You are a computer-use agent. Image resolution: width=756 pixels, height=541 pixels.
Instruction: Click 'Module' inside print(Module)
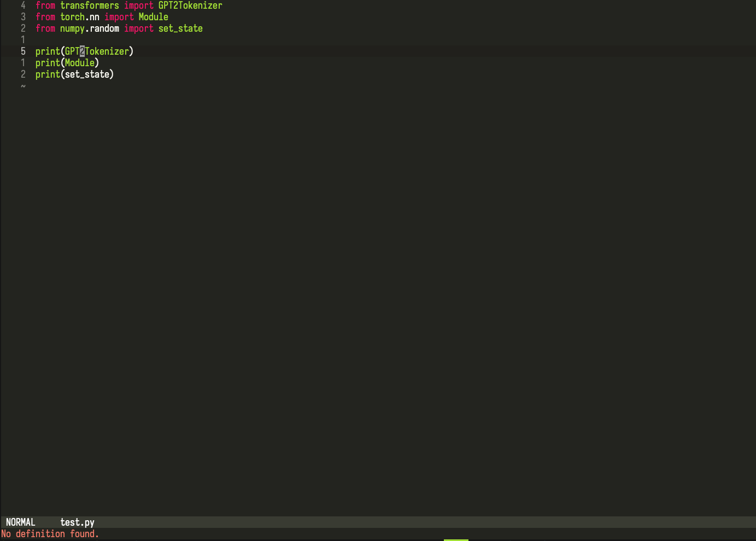click(80, 63)
